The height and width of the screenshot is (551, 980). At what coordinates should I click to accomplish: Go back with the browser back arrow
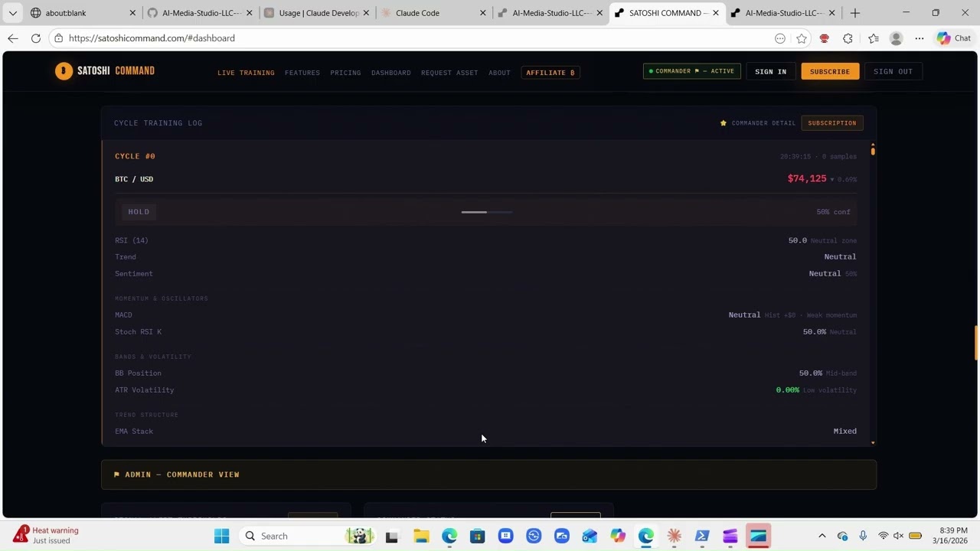(x=13, y=38)
